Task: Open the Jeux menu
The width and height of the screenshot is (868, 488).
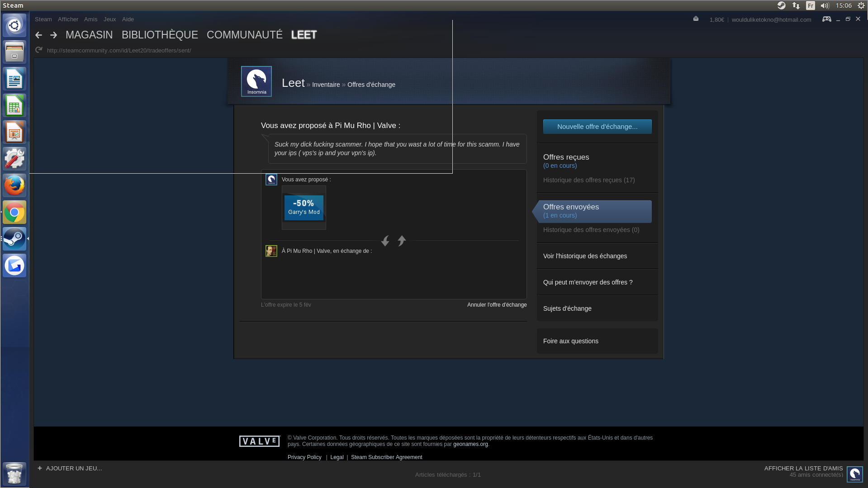Action: coord(109,19)
